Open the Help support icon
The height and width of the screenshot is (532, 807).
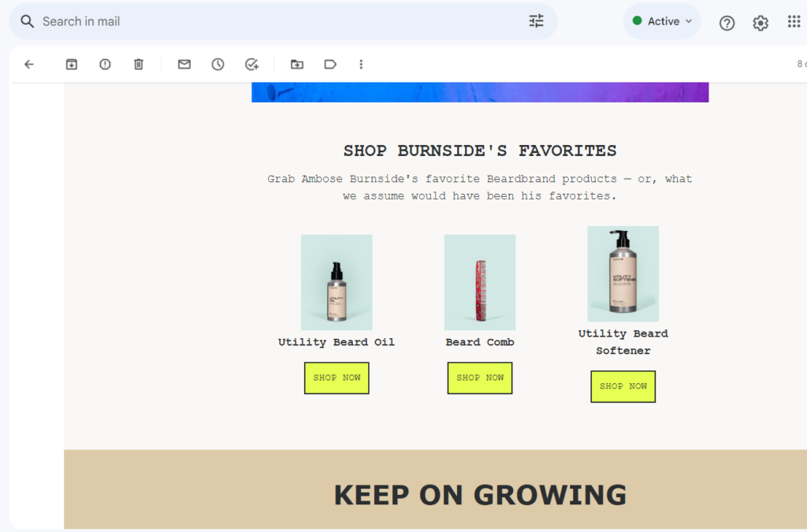point(727,23)
